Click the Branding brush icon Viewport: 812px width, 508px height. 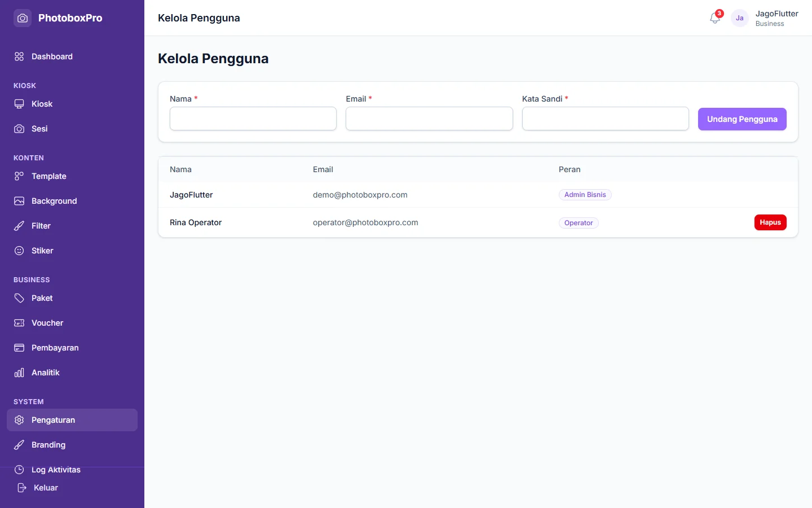[x=19, y=445]
